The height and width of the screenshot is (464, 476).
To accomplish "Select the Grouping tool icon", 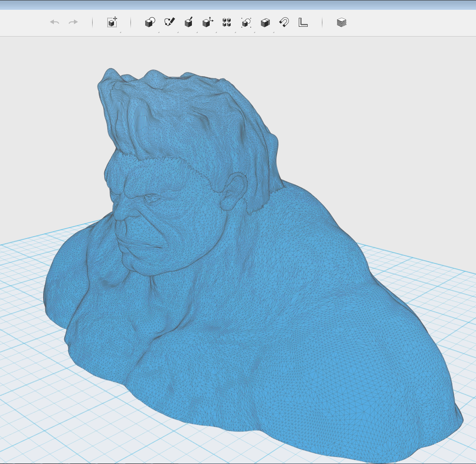I will click(246, 22).
